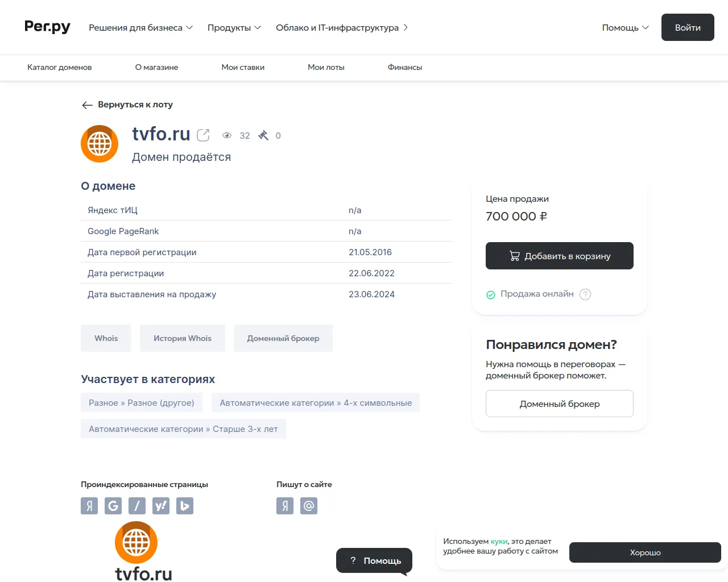
Task: Click the auction hammer icon near bid count
Action: pyautogui.click(x=263, y=135)
